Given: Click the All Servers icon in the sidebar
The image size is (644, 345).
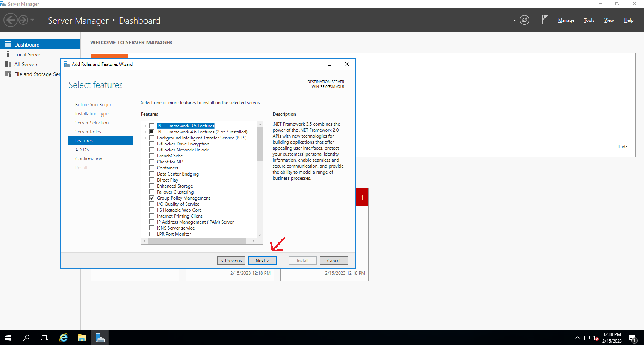Looking at the screenshot, I should (8, 64).
